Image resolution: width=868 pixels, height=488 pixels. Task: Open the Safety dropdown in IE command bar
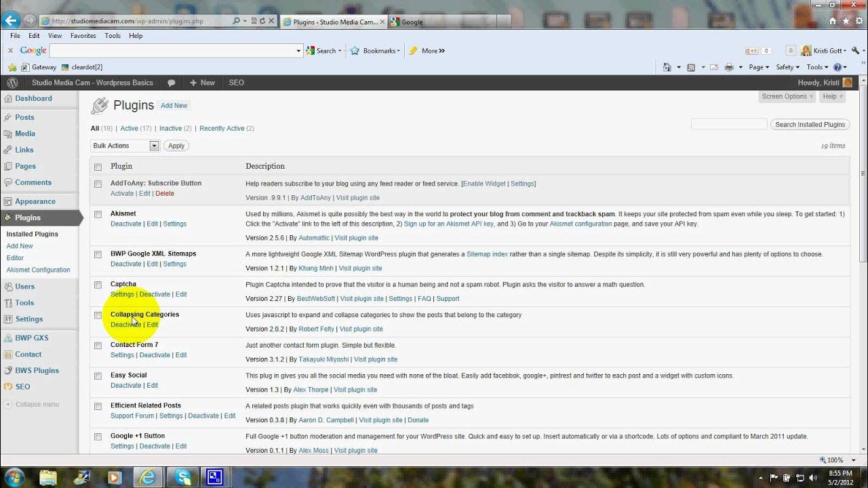pos(787,67)
